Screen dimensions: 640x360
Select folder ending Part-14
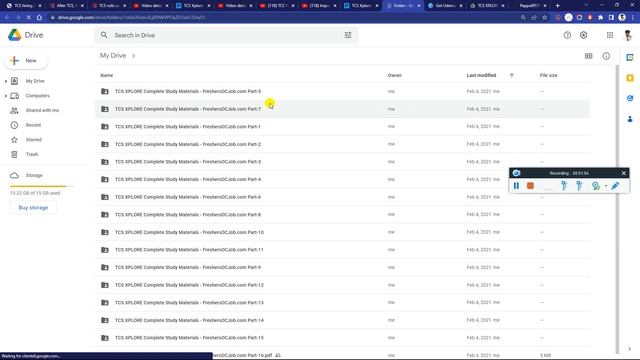(342, 320)
